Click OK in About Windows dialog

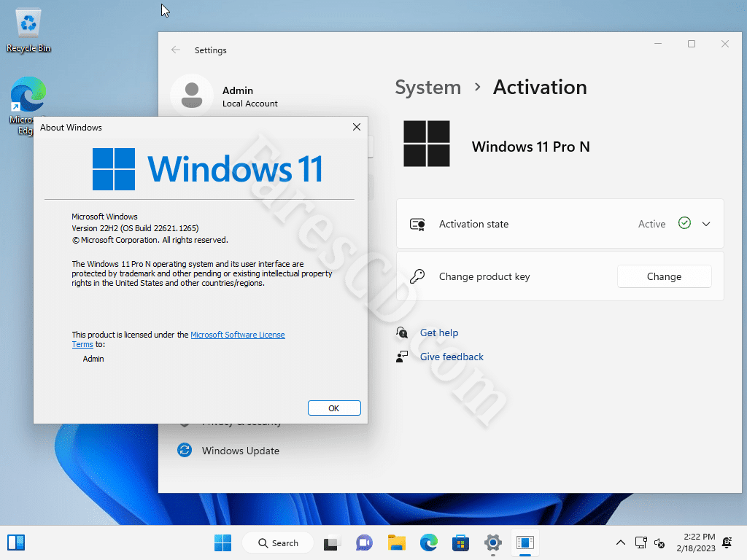click(x=334, y=408)
